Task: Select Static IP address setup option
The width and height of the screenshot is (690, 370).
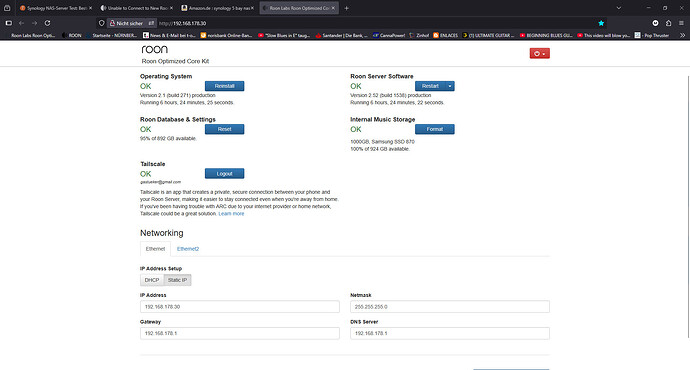Action: (x=177, y=280)
